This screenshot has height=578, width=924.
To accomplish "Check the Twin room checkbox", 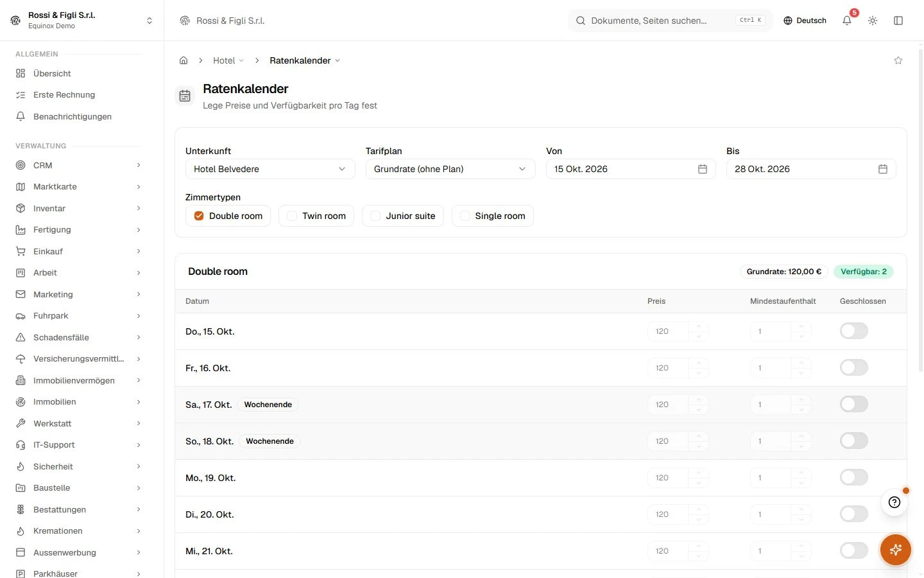I will 292,216.
